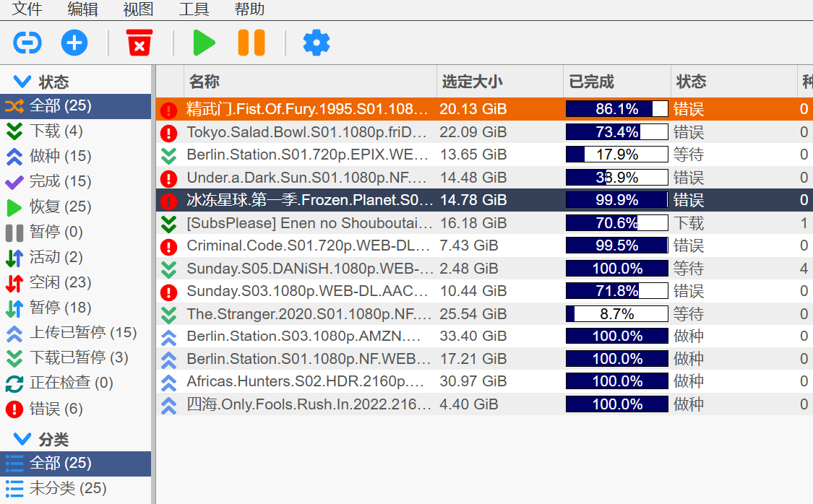Select the The.Stranger.2020 torrent row
Screen dimensions: 813x504
coord(309,314)
